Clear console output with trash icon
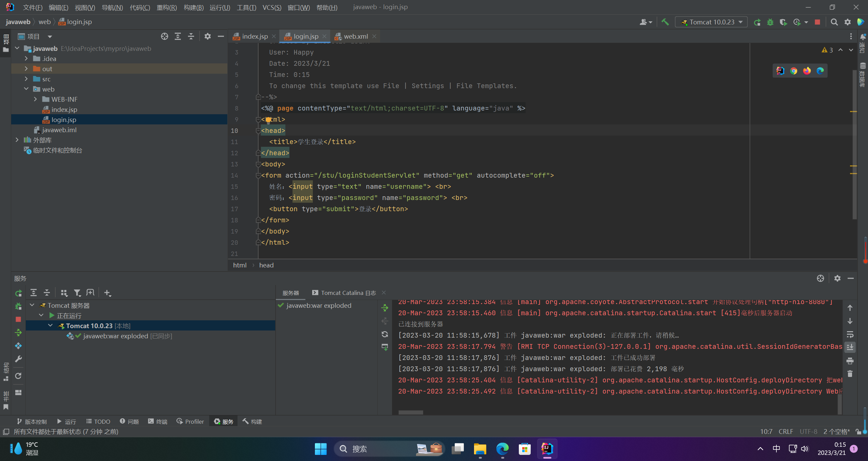The image size is (868, 461). tap(850, 374)
